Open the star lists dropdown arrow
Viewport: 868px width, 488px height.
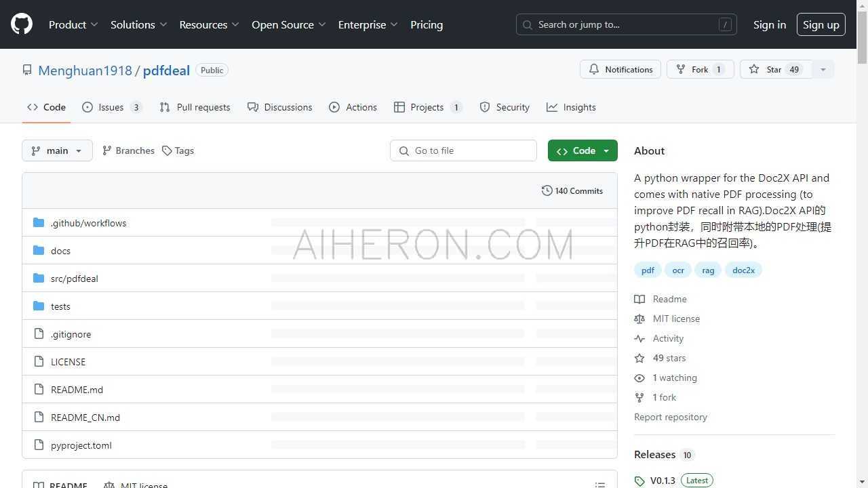tap(823, 69)
